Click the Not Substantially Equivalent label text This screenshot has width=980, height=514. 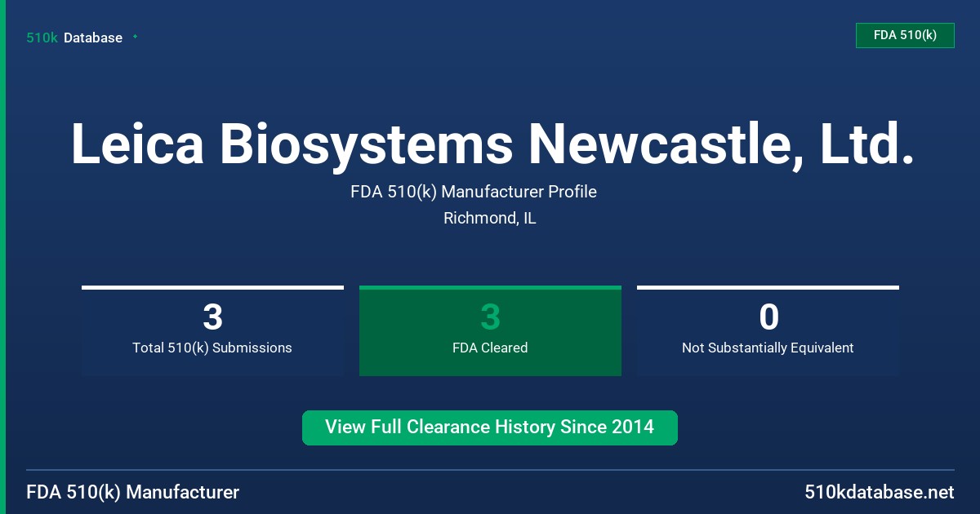[768, 348]
